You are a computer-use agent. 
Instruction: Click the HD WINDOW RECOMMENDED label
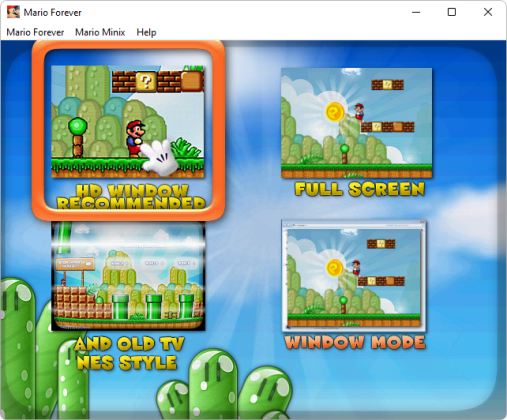click(131, 197)
